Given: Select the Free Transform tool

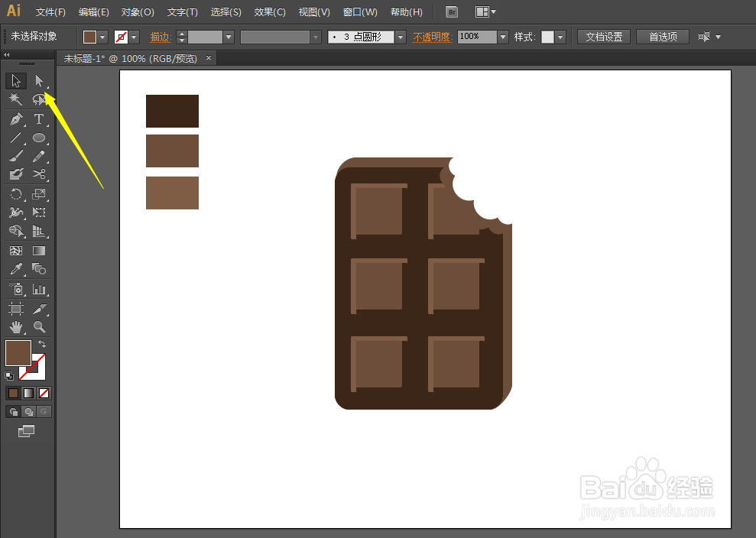Looking at the screenshot, I should (39, 212).
